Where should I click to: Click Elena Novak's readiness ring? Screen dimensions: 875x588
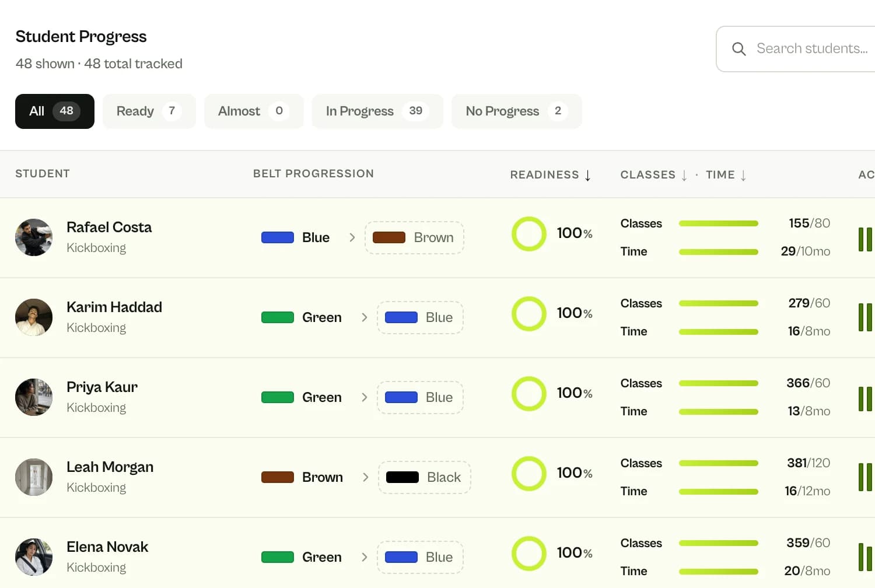tap(529, 554)
